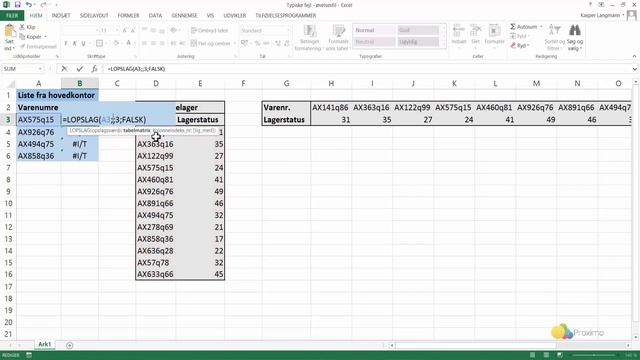This screenshot has height=360, width=640.
Task: Click the Ryd eraser icon
Action: click(513, 46)
